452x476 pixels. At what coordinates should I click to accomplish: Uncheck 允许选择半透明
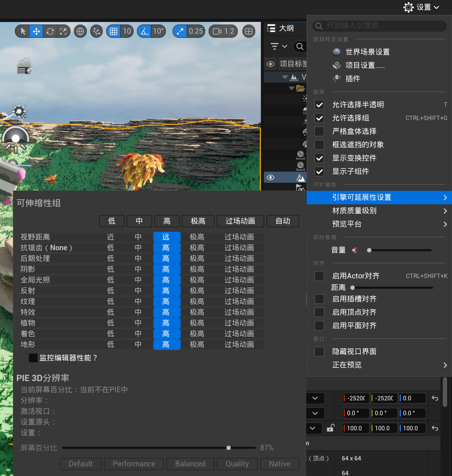[x=319, y=105]
